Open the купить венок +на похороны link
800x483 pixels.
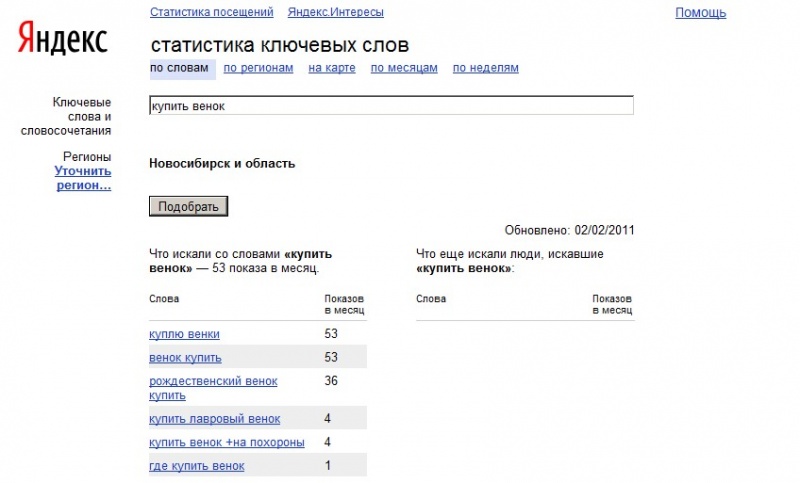pos(226,442)
